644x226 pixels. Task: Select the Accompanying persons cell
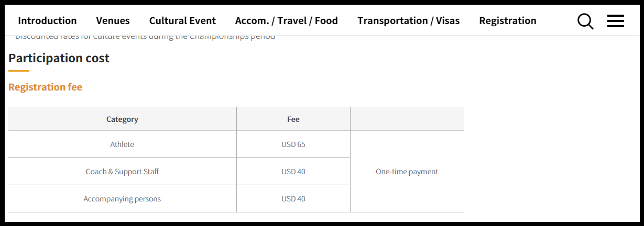click(122, 199)
